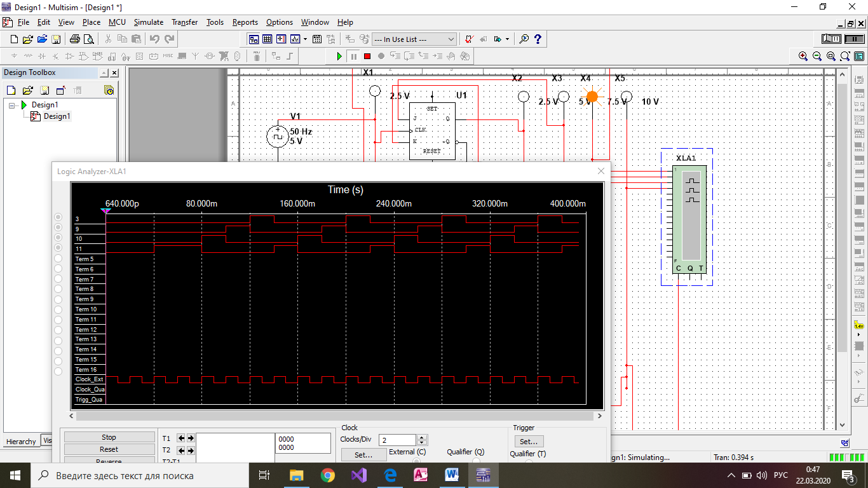This screenshot has height=488, width=868.
Task: Toggle radio button for Term 5
Action: pyautogui.click(x=58, y=258)
